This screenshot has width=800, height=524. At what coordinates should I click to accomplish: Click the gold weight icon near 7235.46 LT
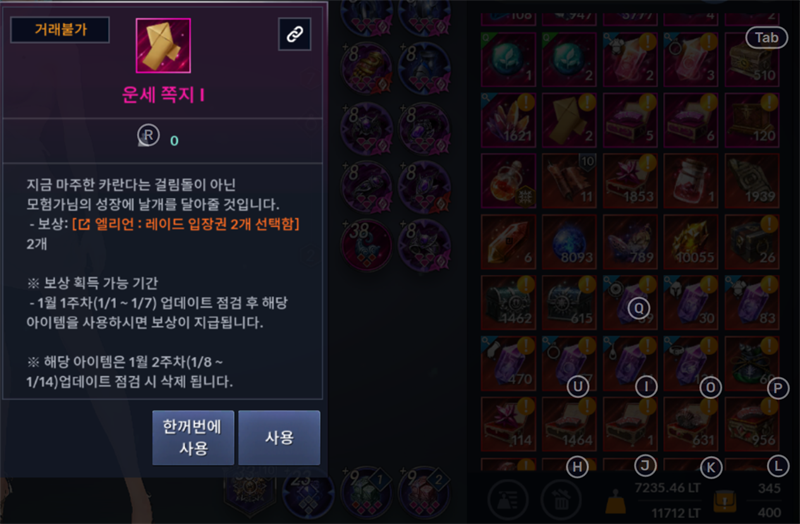[616, 501]
